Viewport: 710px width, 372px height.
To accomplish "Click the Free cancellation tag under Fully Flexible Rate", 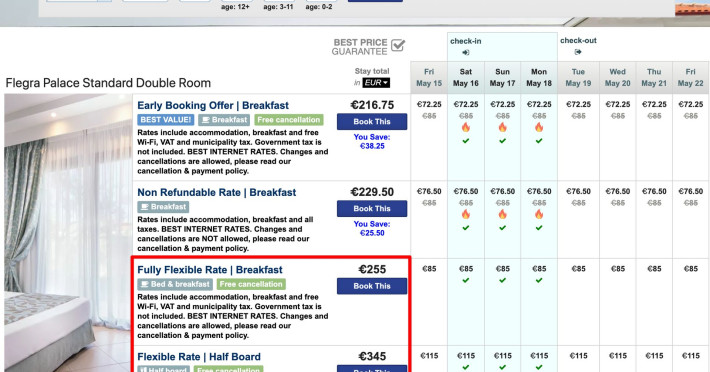I will pyautogui.click(x=251, y=284).
